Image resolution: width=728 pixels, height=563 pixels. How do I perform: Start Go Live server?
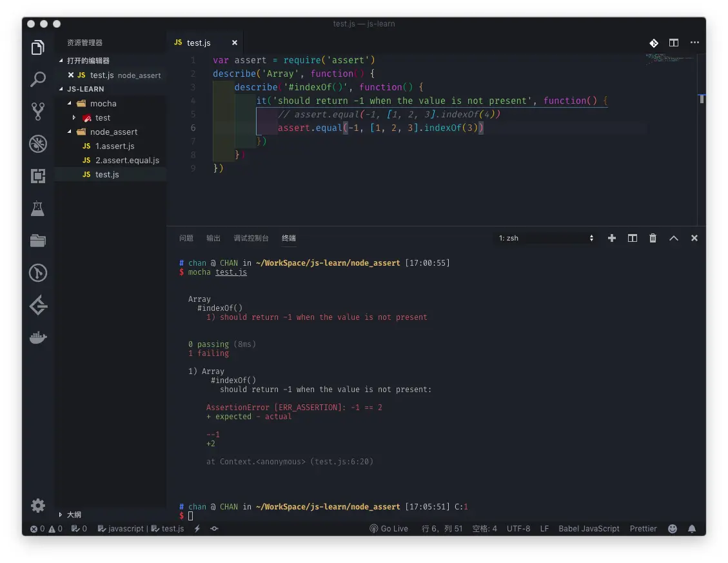click(x=389, y=529)
